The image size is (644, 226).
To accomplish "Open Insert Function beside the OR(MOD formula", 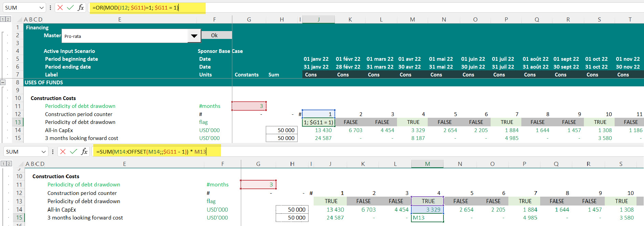I will pos(81,8).
